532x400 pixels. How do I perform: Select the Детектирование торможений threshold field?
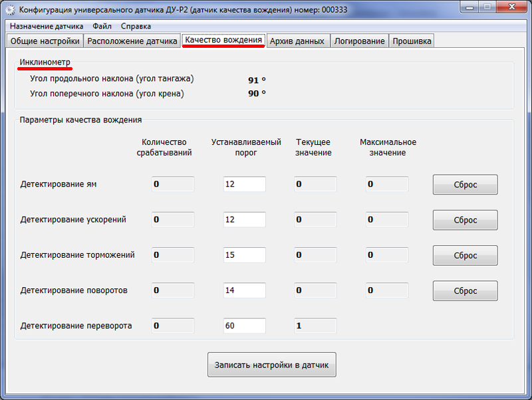pyautogui.click(x=244, y=255)
